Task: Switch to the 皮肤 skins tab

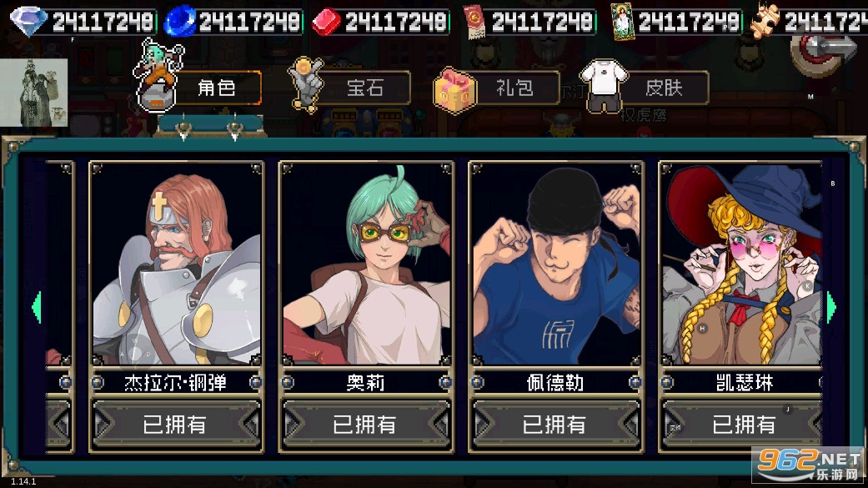Action: pos(665,88)
